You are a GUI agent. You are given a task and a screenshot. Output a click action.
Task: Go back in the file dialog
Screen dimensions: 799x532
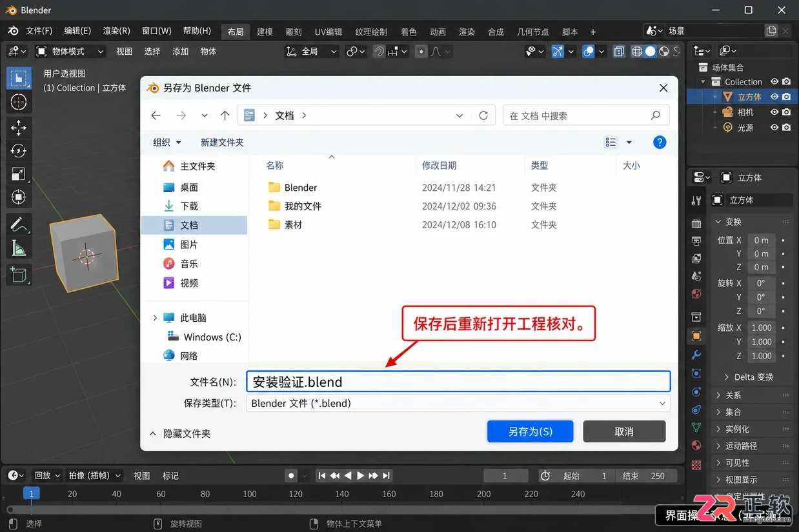pyautogui.click(x=156, y=115)
